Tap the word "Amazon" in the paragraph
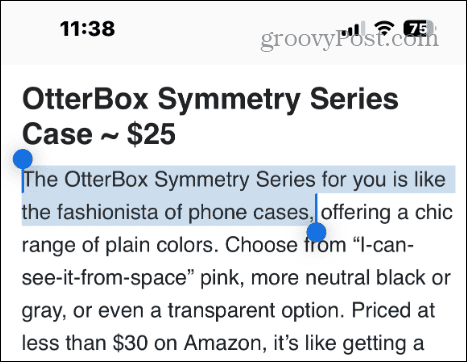The image size is (467, 362). pos(225,343)
